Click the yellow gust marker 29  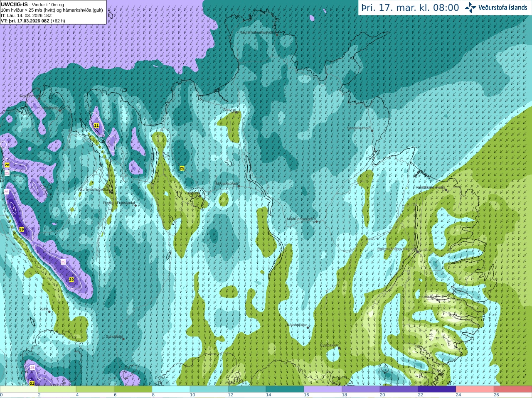click(x=71, y=280)
